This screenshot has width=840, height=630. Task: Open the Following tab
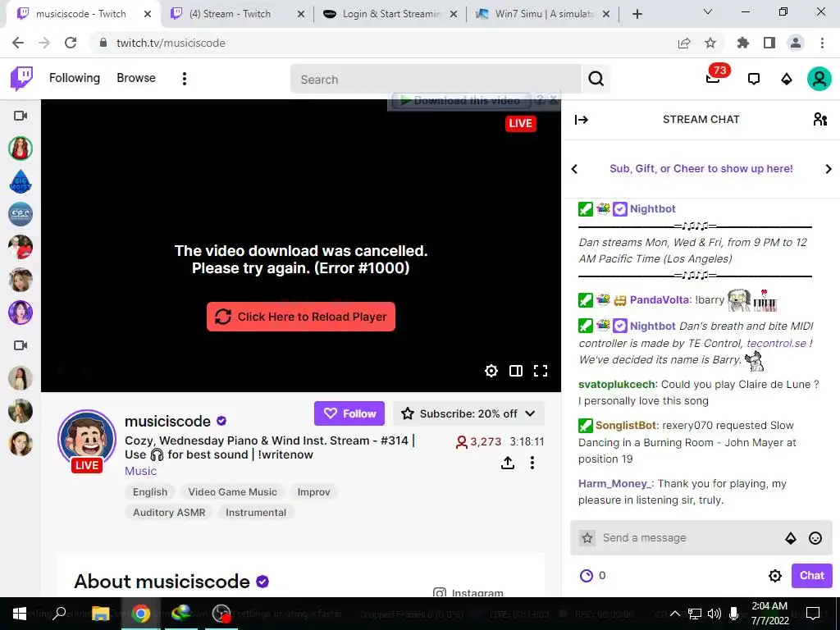click(75, 78)
